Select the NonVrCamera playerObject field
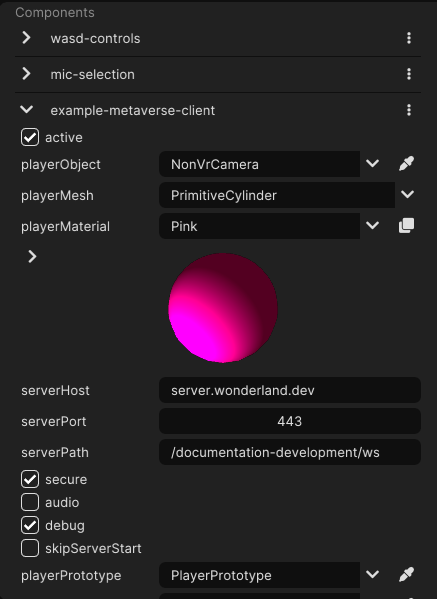This screenshot has width=437, height=599. (x=259, y=164)
